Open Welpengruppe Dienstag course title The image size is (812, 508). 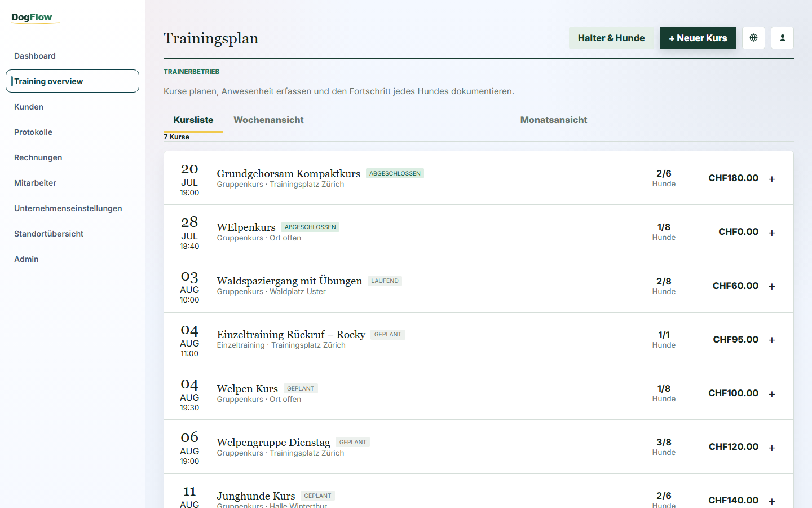point(273,442)
